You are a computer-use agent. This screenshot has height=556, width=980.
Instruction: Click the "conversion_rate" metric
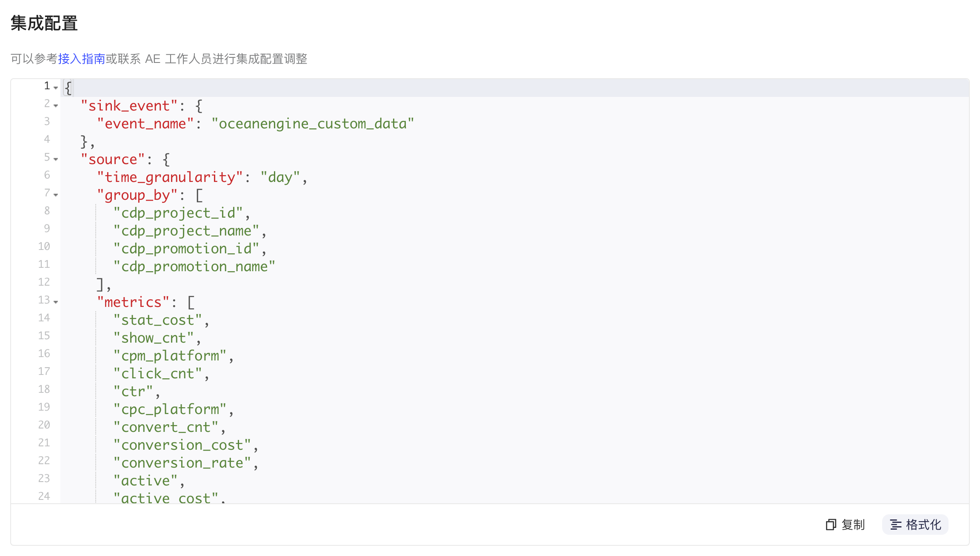[182, 462]
